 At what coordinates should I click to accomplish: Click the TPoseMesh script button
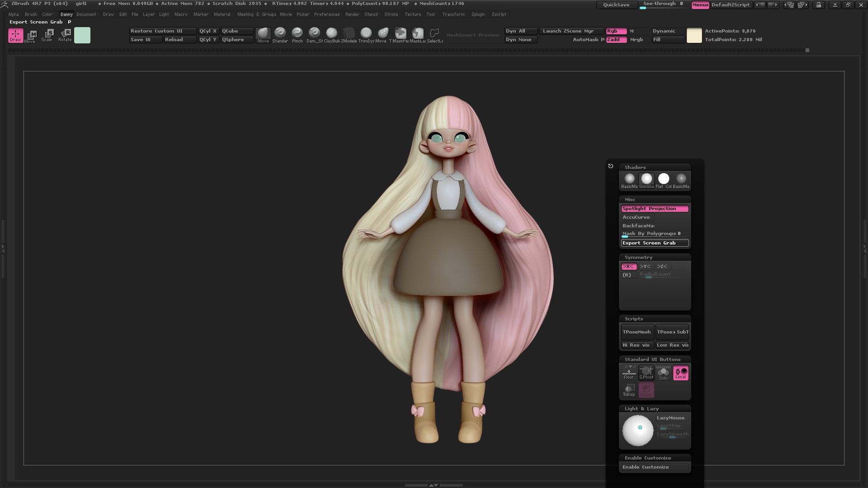tap(637, 332)
